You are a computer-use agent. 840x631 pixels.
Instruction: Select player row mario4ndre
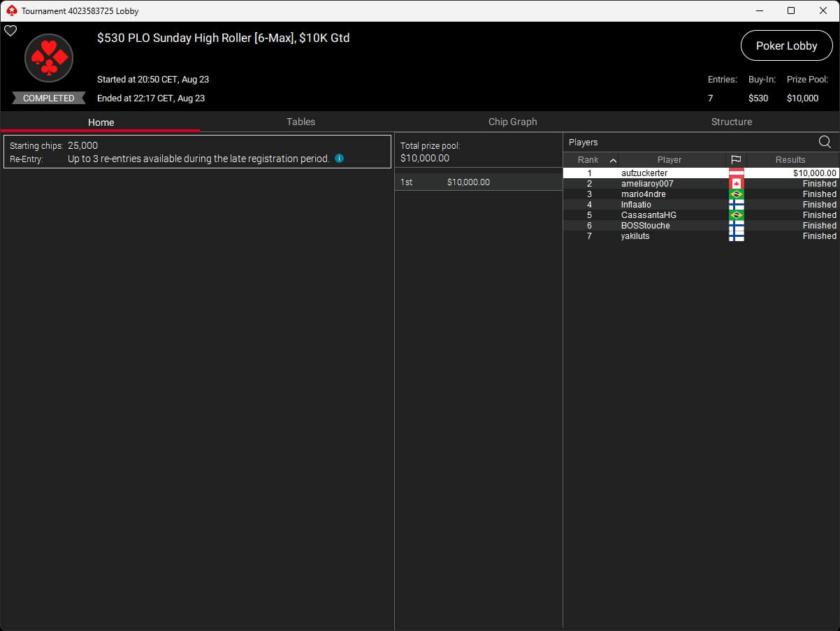pos(701,194)
